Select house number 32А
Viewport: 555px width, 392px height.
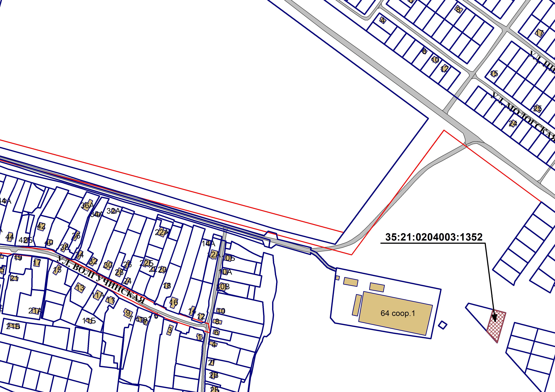(113, 211)
